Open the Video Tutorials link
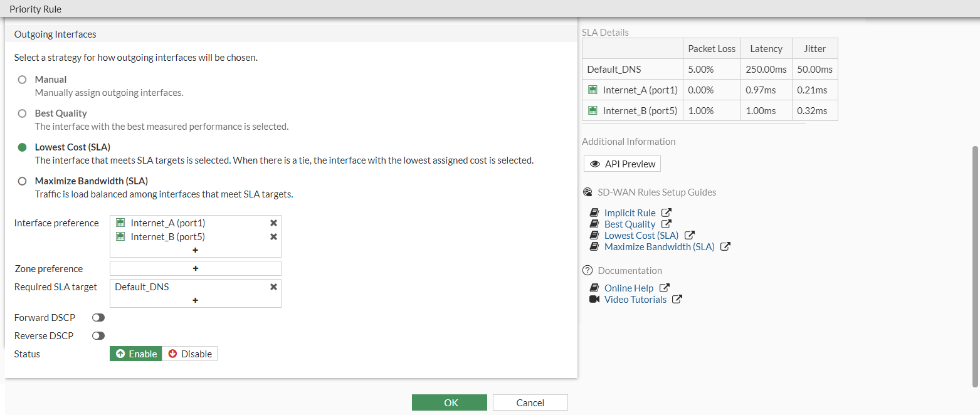The width and height of the screenshot is (980, 415). (636, 300)
